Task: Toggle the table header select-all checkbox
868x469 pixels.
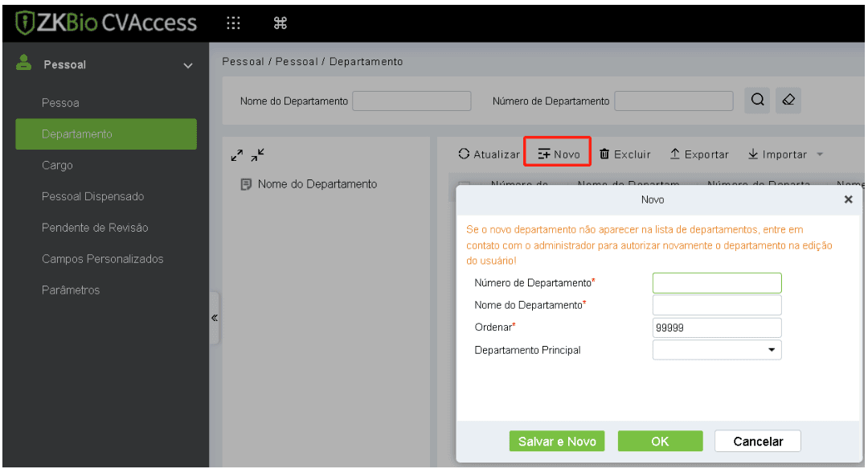Action: click(464, 183)
